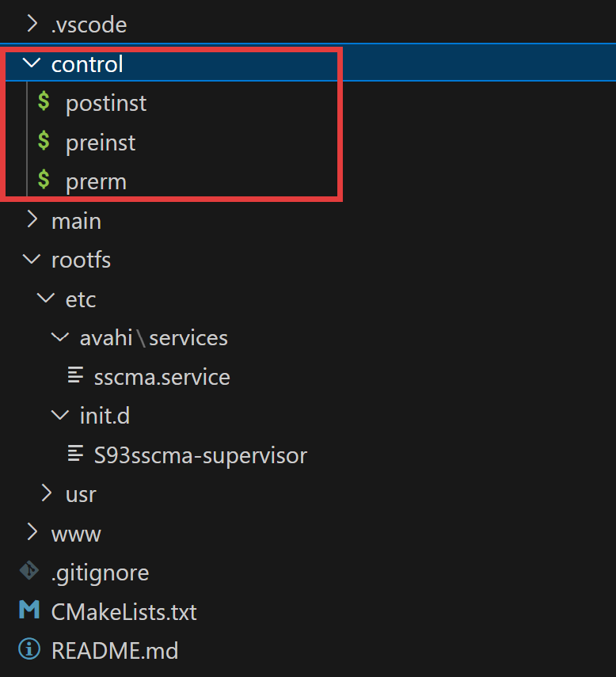
Task: Click the info icon next to README.md
Action: click(x=29, y=649)
